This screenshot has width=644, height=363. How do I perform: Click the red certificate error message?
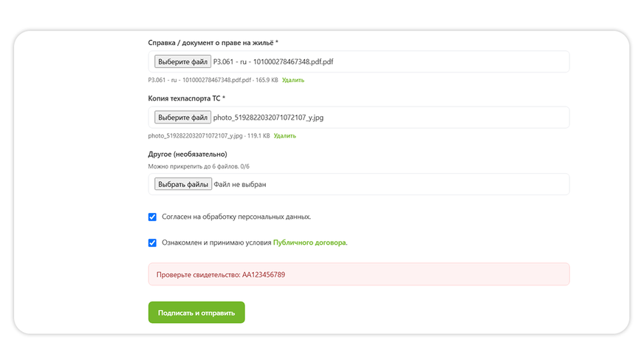tap(359, 274)
